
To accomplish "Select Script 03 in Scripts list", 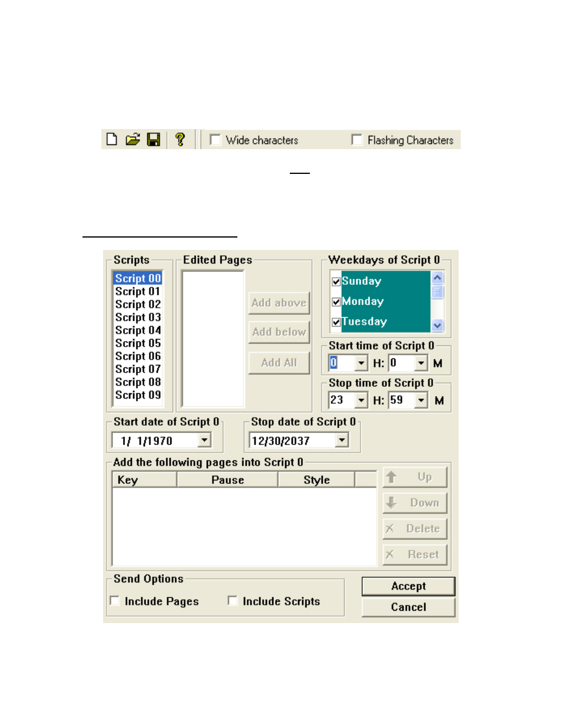I will tap(138, 317).
